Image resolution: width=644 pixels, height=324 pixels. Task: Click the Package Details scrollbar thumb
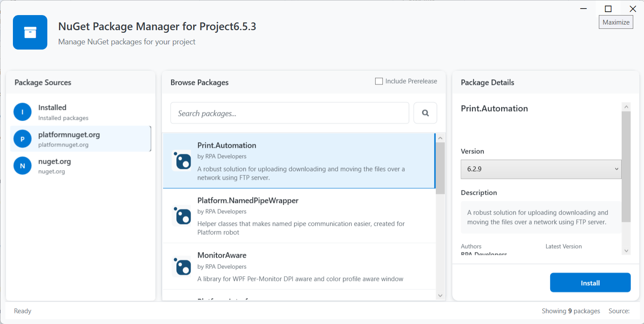point(626,167)
